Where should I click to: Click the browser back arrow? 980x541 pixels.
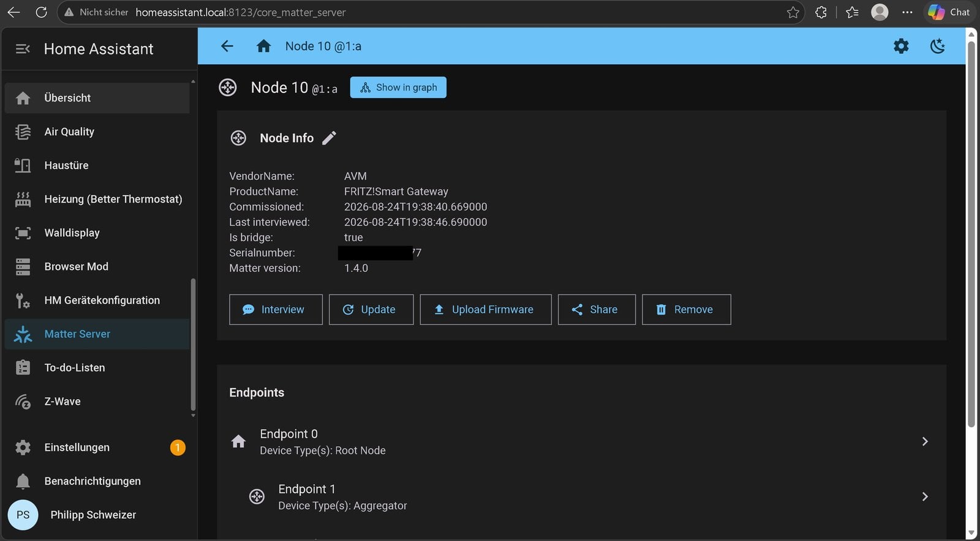pos(13,12)
